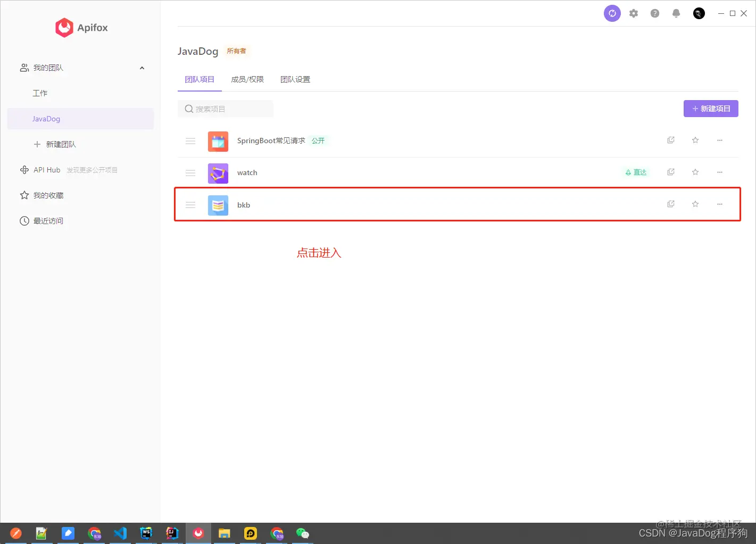Image resolution: width=756 pixels, height=544 pixels.
Task: Click the 所有者 owner badge
Action: (x=236, y=51)
